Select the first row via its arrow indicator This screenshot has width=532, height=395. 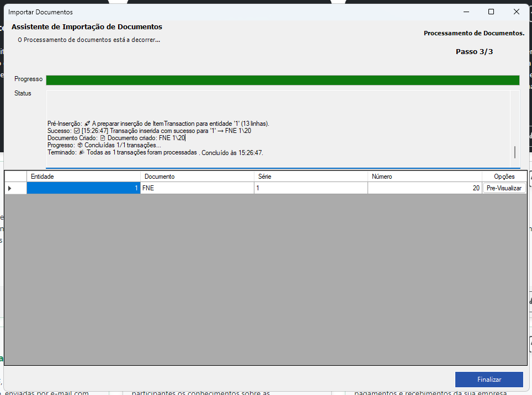(x=16, y=188)
